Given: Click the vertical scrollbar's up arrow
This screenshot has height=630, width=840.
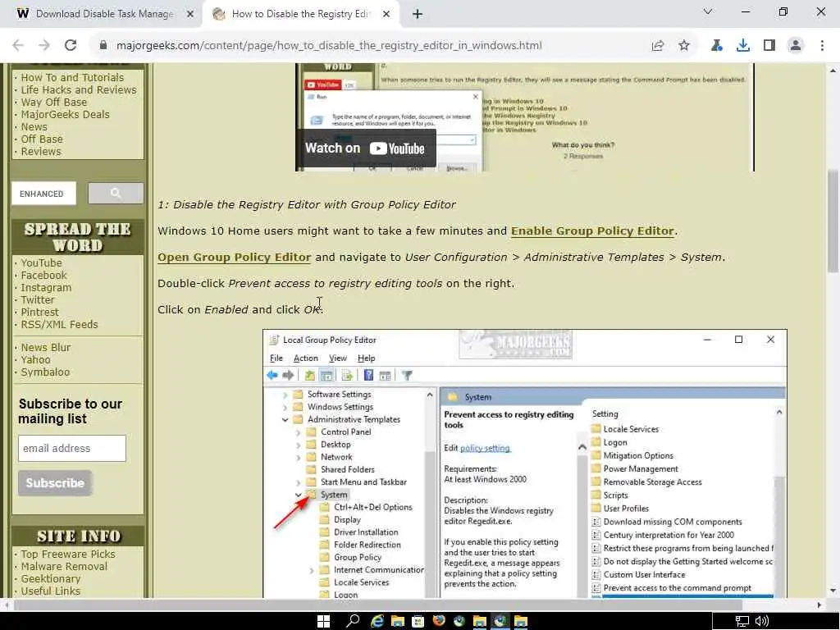Looking at the screenshot, I should (833, 71).
